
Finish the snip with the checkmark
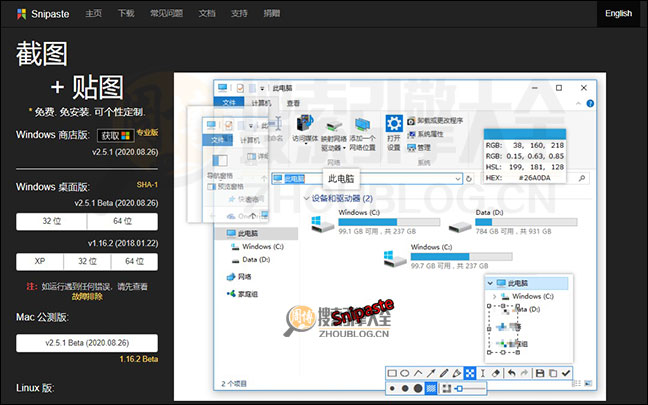(566, 373)
